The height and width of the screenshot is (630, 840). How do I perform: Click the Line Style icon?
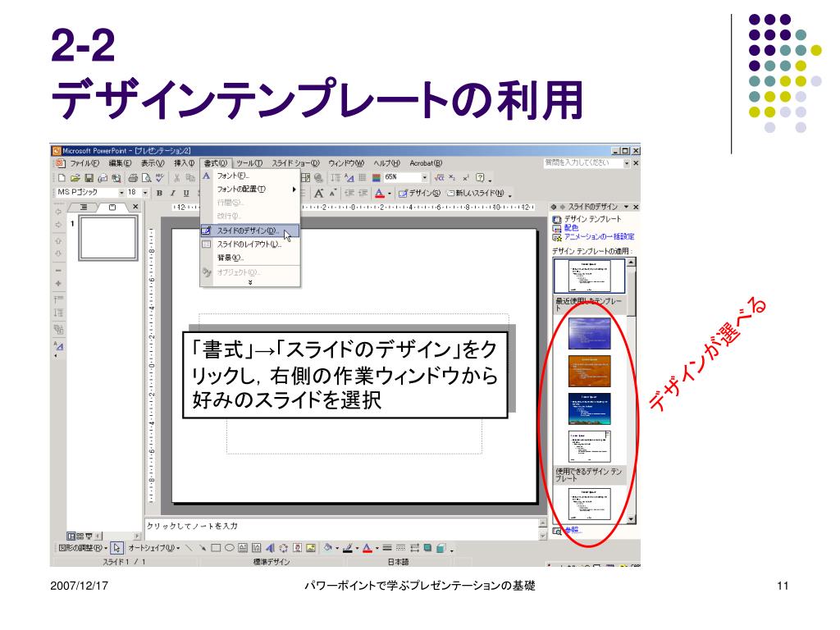(387, 548)
